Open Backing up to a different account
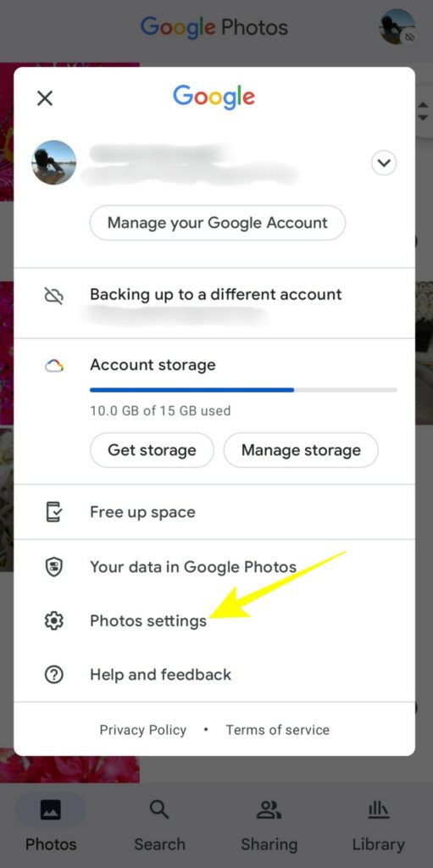Viewport: 433px width, 868px height. pos(214,303)
